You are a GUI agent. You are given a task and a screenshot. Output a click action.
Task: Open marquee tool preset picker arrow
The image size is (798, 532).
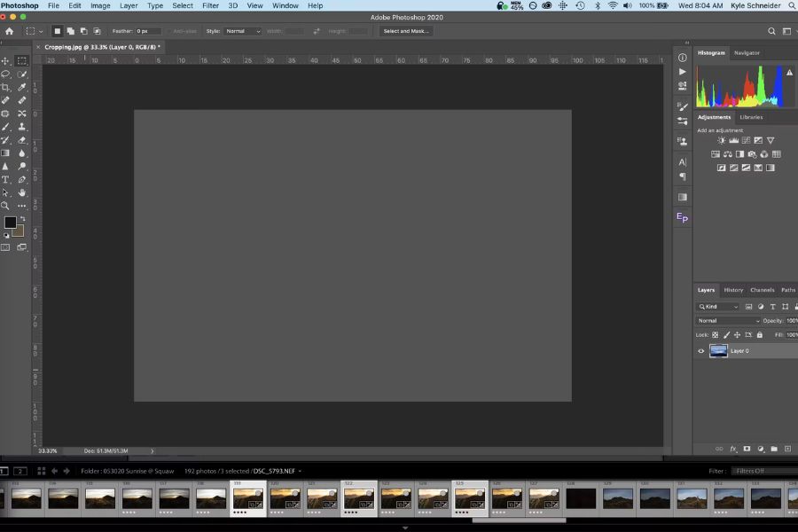41,32
